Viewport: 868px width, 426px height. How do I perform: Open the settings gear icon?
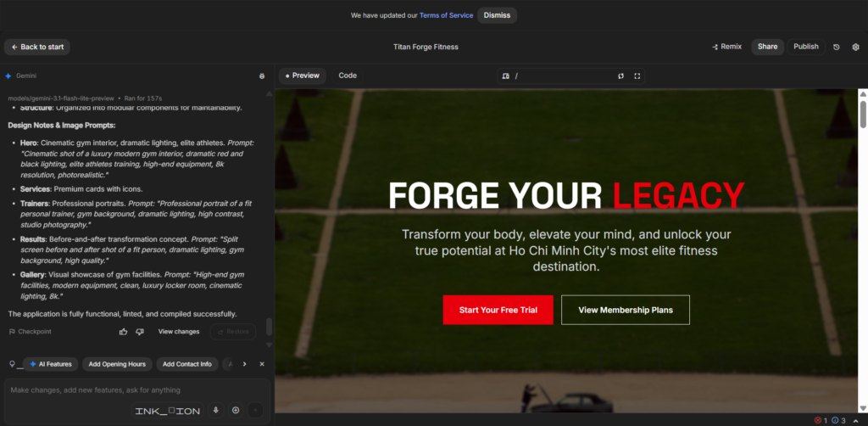(855, 48)
